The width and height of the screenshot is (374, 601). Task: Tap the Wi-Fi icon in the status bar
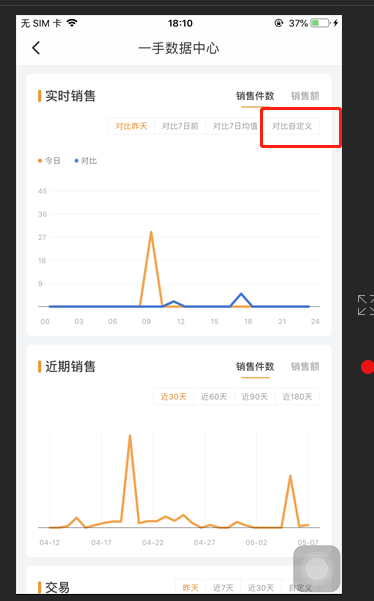[72, 23]
